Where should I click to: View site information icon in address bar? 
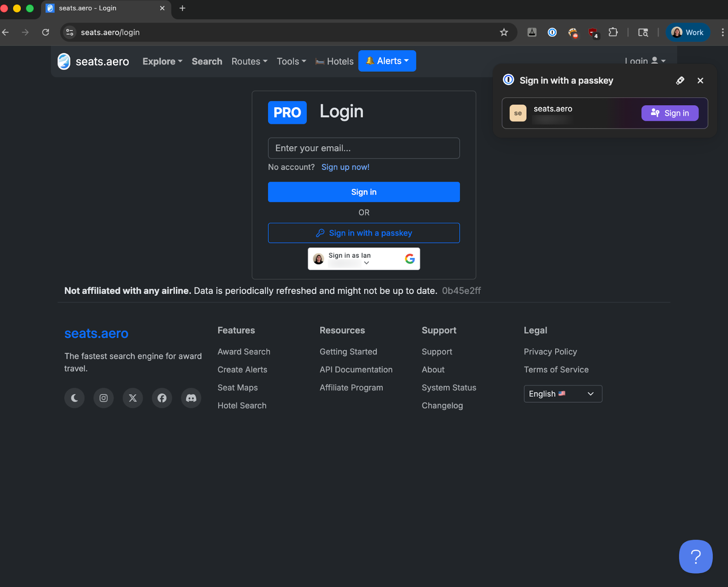70,32
